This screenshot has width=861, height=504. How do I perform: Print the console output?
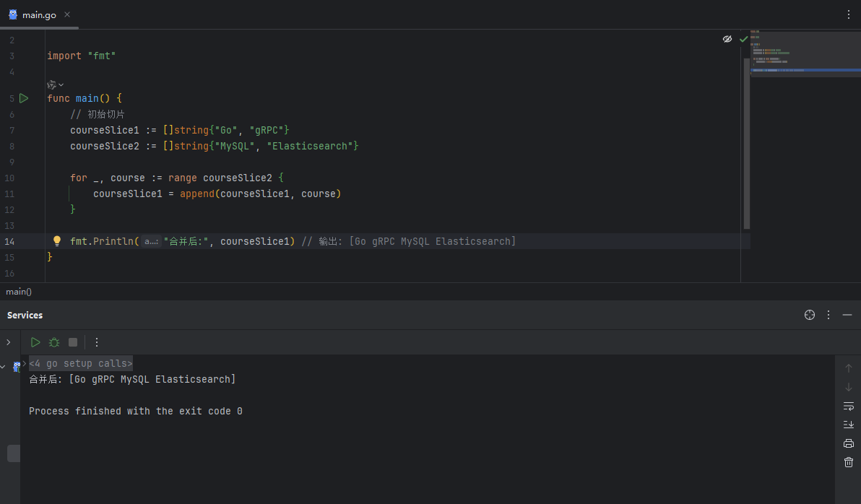tap(849, 443)
